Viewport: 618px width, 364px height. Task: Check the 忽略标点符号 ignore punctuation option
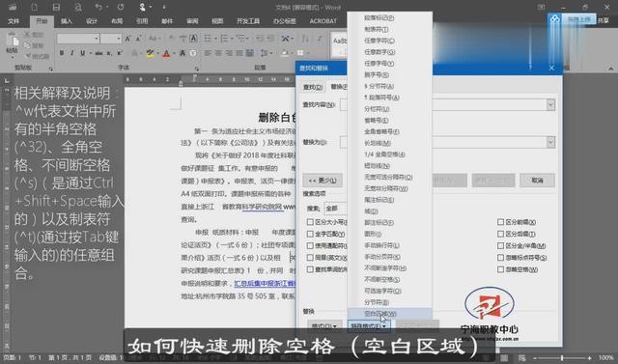[x=500, y=258]
